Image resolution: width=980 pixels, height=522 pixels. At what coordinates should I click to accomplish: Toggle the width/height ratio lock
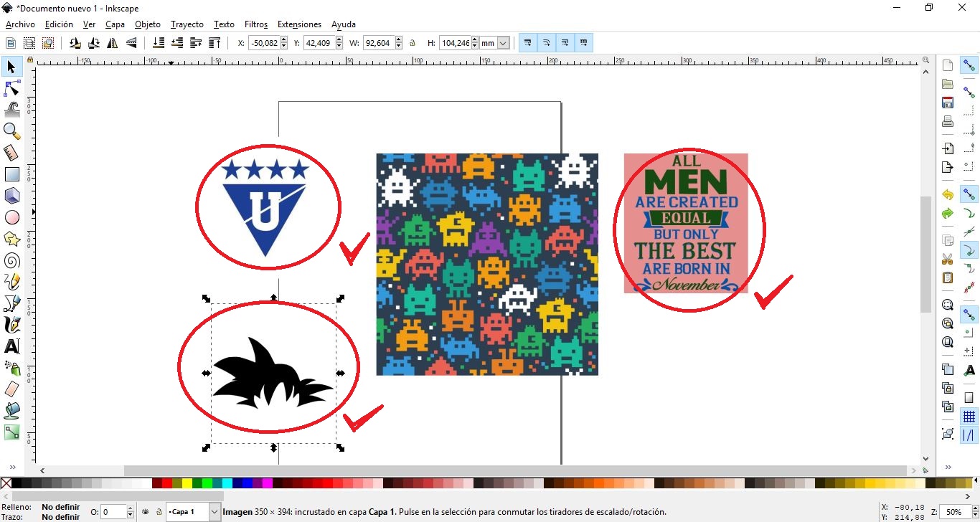413,43
